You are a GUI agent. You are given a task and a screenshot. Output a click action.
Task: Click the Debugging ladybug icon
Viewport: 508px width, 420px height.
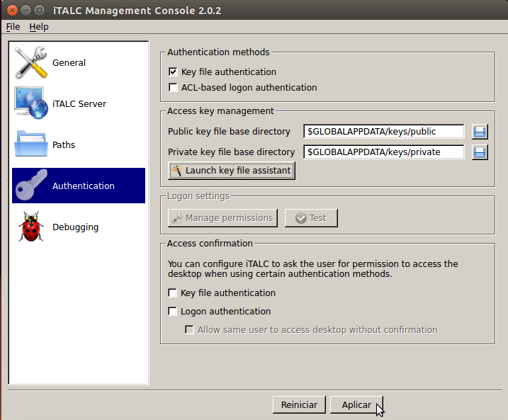pos(31,227)
